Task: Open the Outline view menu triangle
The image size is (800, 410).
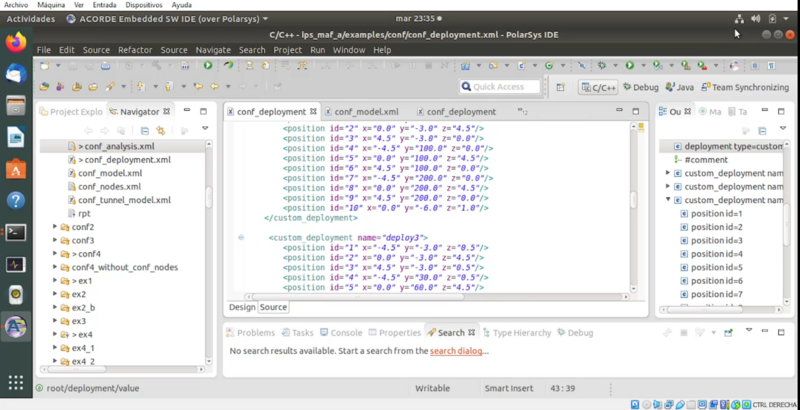Action: click(783, 128)
